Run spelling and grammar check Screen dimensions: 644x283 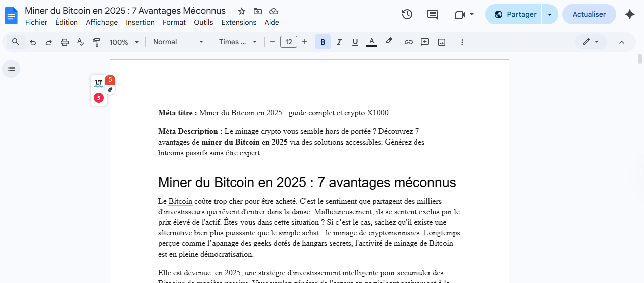click(81, 42)
